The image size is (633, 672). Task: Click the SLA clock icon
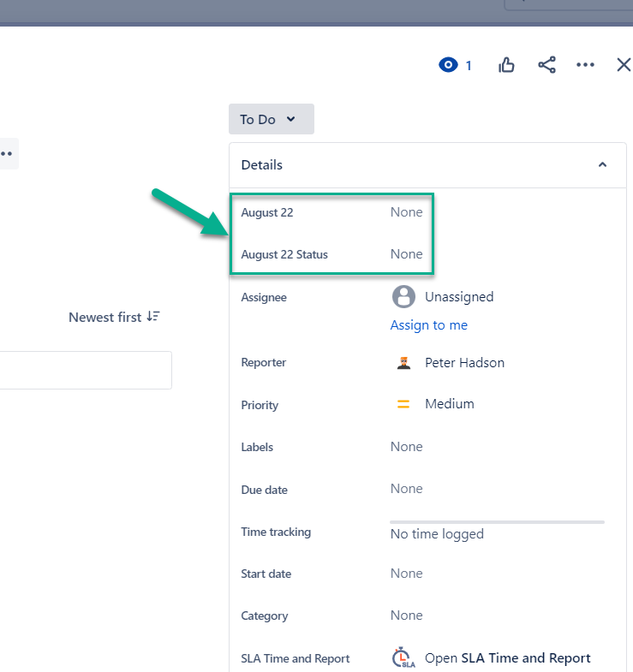pos(403,657)
